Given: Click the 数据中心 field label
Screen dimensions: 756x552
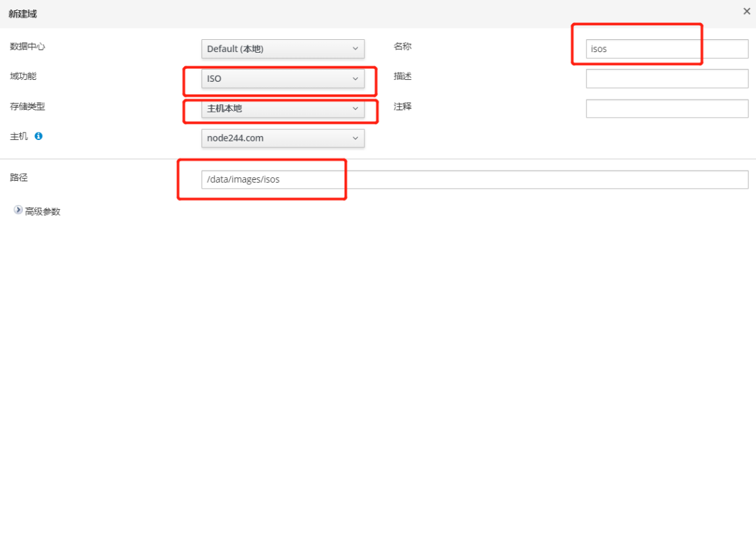Looking at the screenshot, I should (28, 47).
